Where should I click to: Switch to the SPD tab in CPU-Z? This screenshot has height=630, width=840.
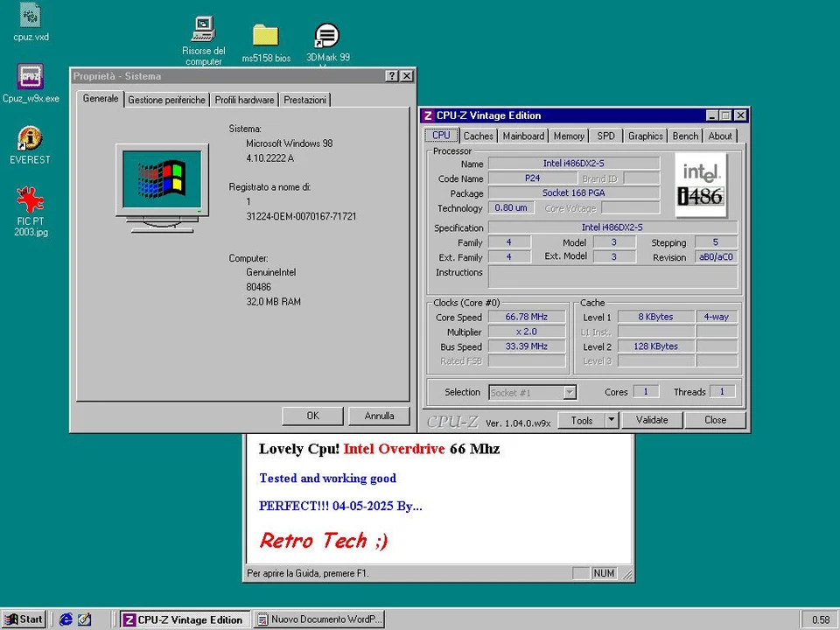[605, 136]
